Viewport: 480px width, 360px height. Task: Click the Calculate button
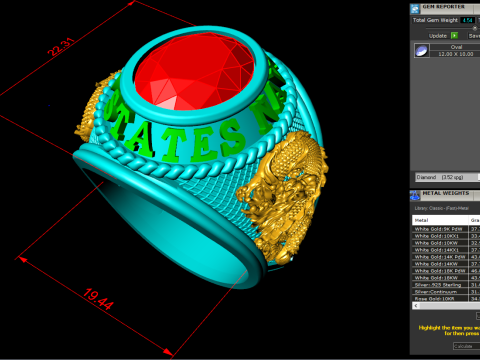[466, 346]
